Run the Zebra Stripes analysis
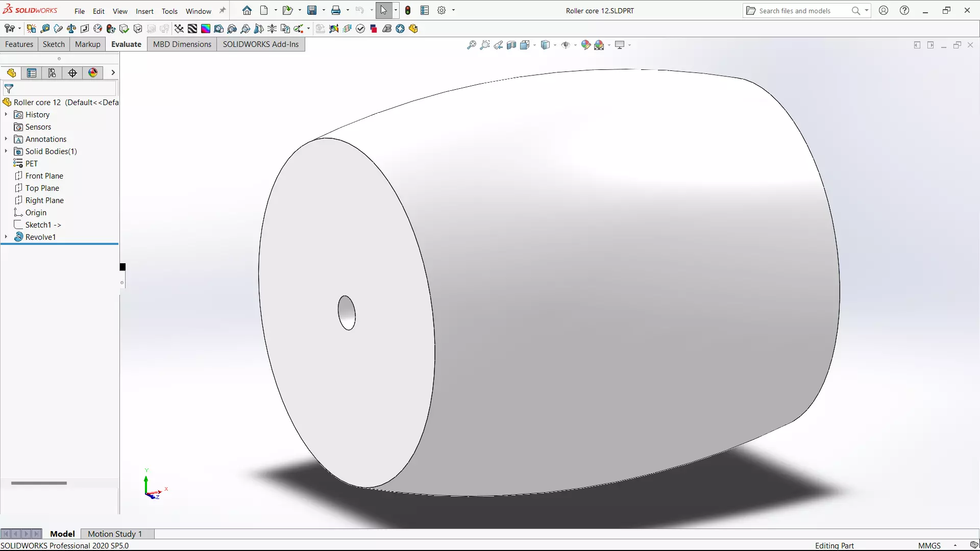Viewport: 980px width, 551px height. (x=192, y=29)
